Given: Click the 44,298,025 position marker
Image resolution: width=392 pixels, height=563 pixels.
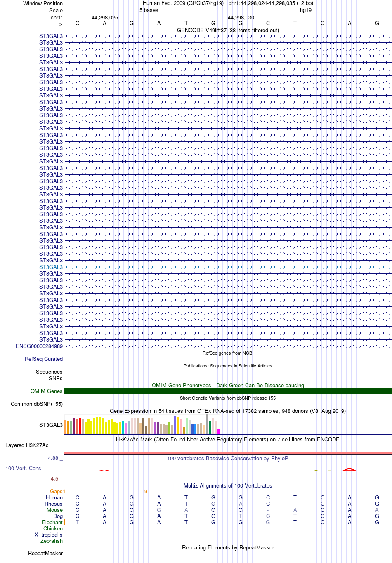Looking at the screenshot, I should click(x=105, y=17).
